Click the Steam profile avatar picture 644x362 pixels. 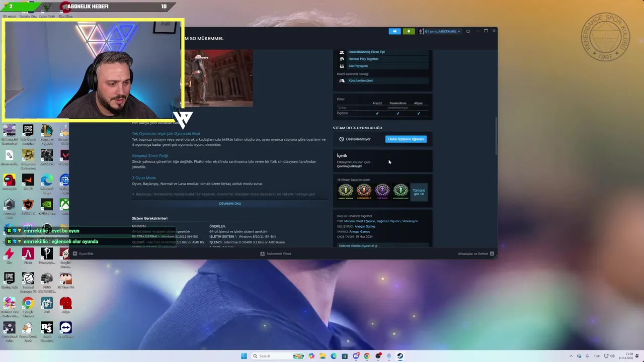click(x=421, y=31)
